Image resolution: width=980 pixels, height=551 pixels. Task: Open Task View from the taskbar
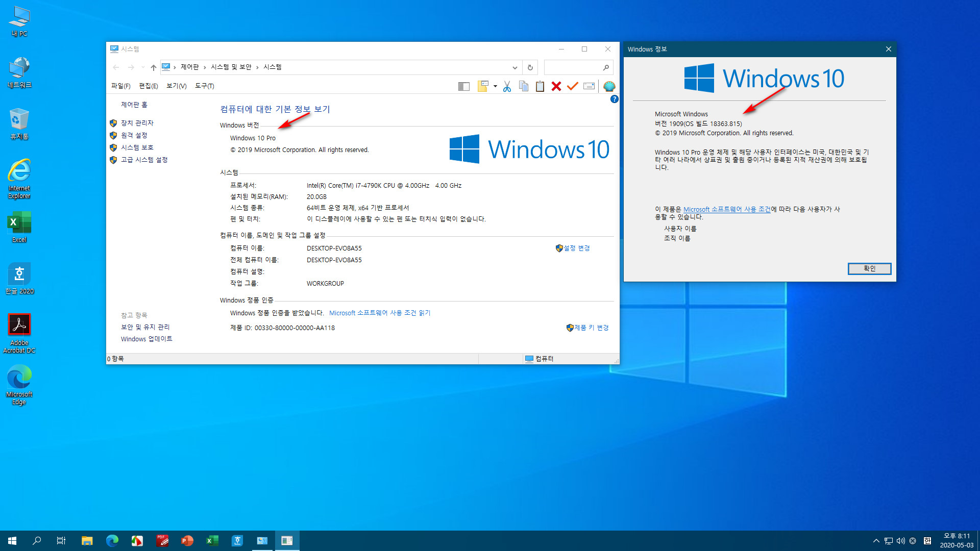[61, 541]
